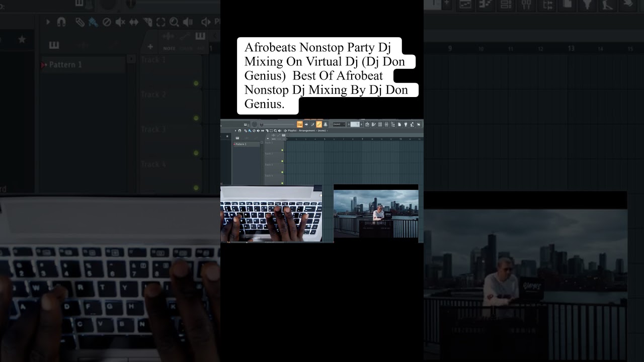The height and width of the screenshot is (362, 644).
Task: Increase pattern number with plus stepper in centre toolbar
Action: tap(361, 124)
